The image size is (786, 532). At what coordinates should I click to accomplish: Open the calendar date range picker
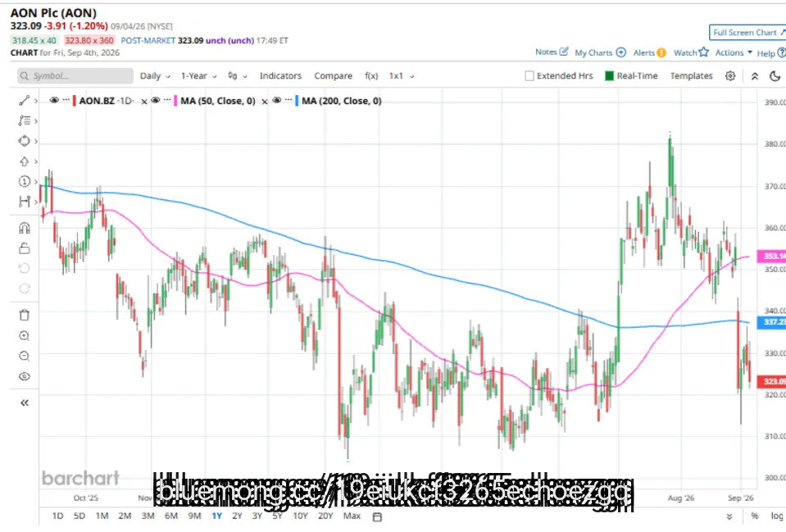point(378,516)
